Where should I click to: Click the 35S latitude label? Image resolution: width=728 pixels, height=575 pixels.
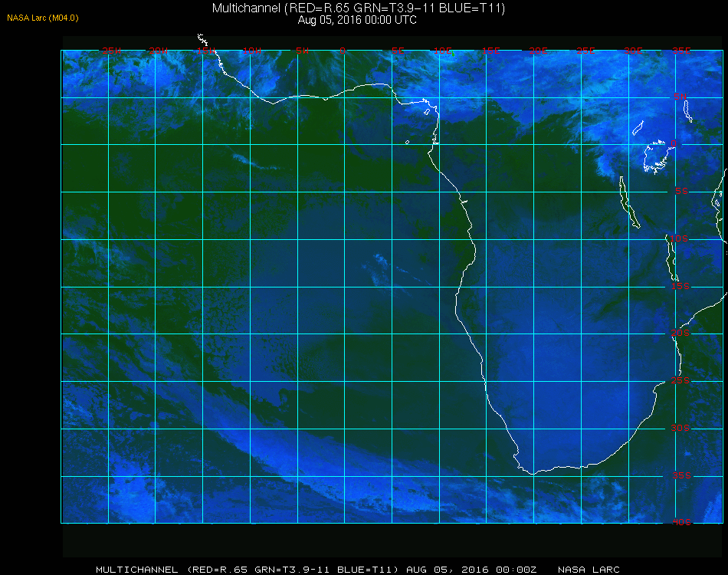pyautogui.click(x=681, y=475)
